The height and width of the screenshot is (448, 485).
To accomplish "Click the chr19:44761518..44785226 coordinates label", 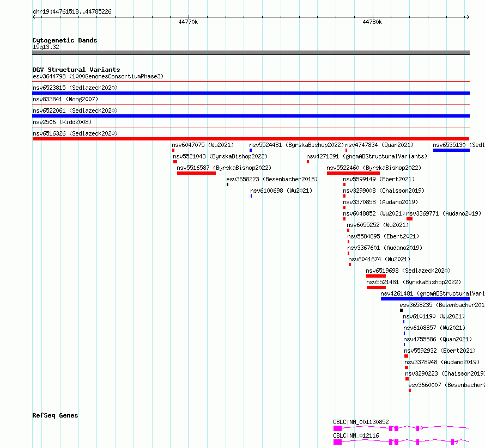I will click(x=72, y=12).
